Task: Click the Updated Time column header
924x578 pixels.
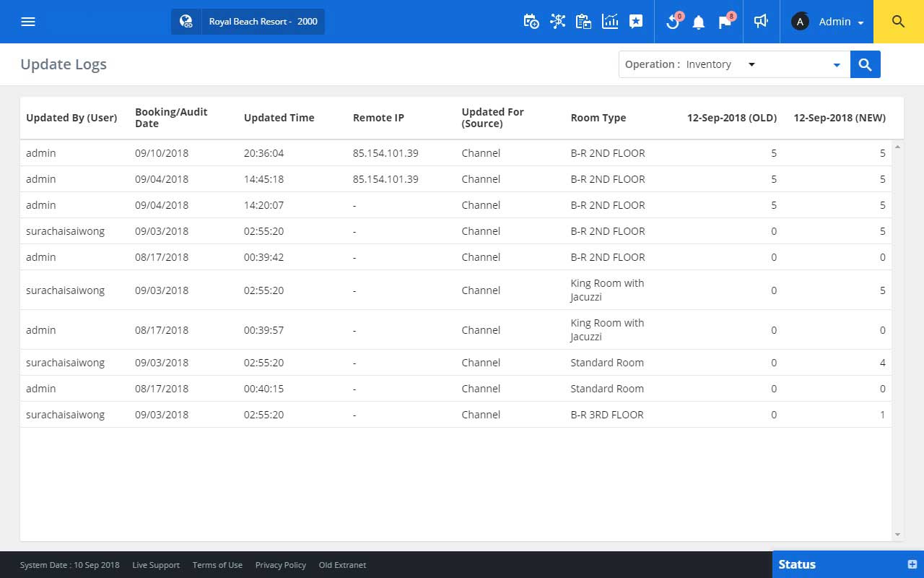Action: point(279,118)
